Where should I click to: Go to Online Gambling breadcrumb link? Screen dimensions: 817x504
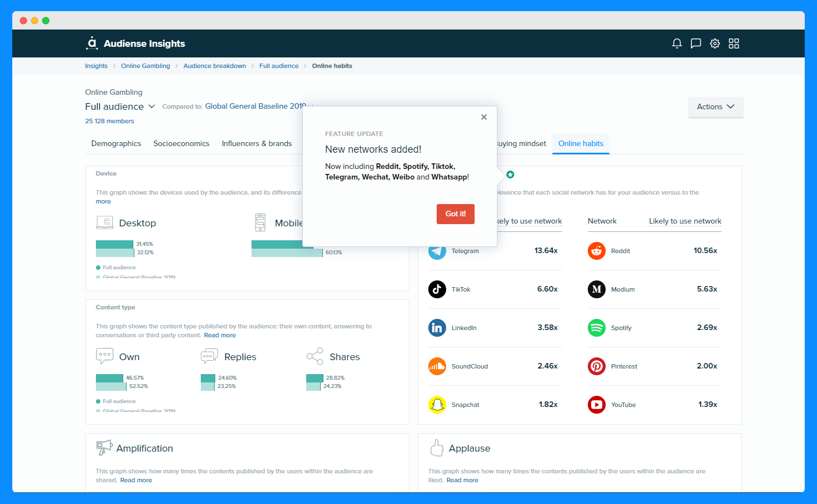coord(146,66)
